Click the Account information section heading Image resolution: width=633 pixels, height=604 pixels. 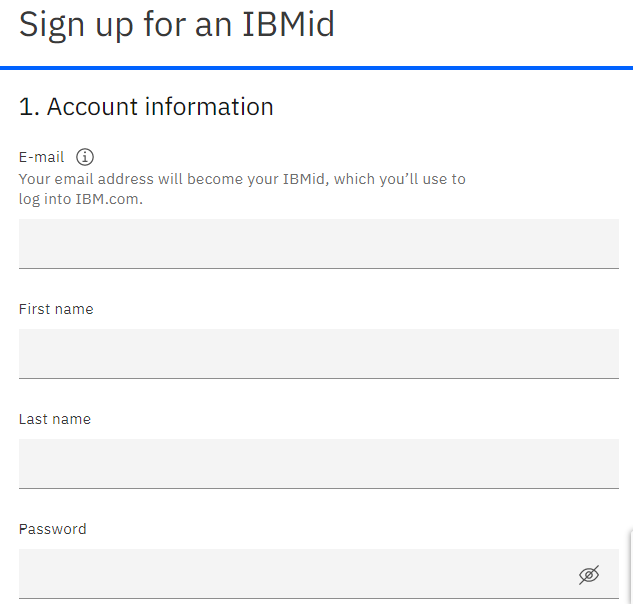(x=146, y=107)
